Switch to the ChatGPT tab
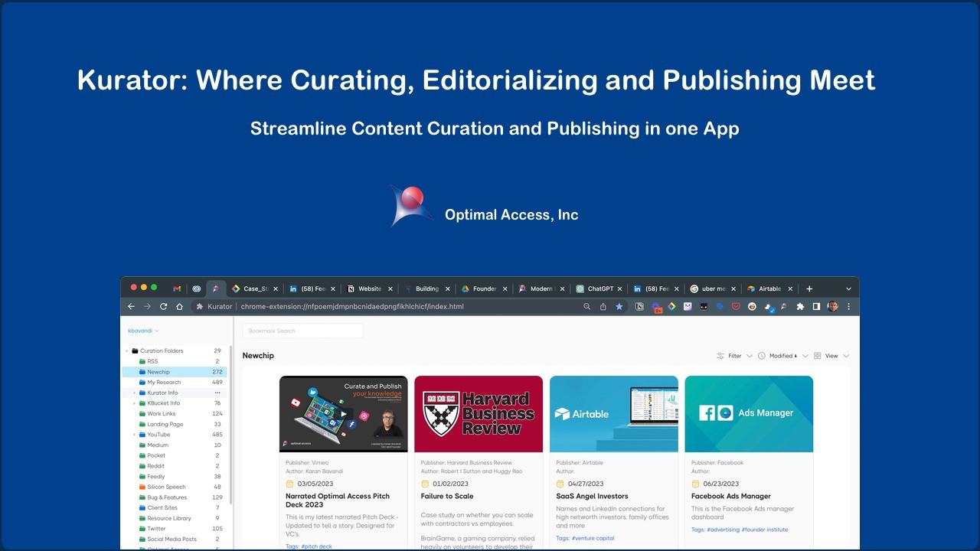Image resolution: width=980 pixels, height=551 pixels. click(x=598, y=289)
